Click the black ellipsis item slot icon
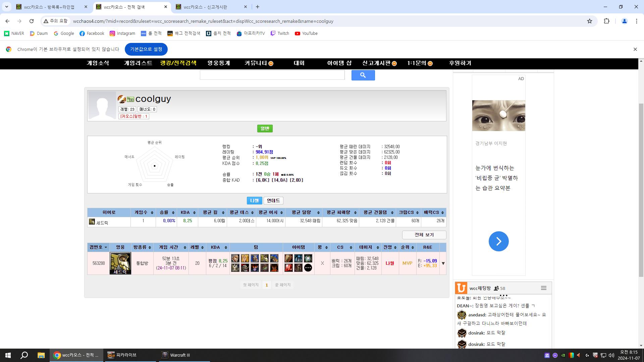The width and height of the screenshot is (644, 362). (308, 268)
